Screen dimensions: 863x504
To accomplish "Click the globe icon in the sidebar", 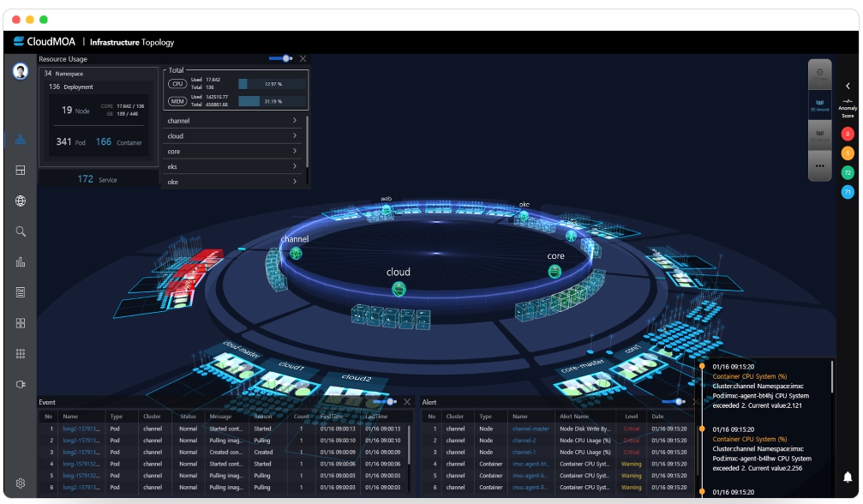I will [x=21, y=201].
